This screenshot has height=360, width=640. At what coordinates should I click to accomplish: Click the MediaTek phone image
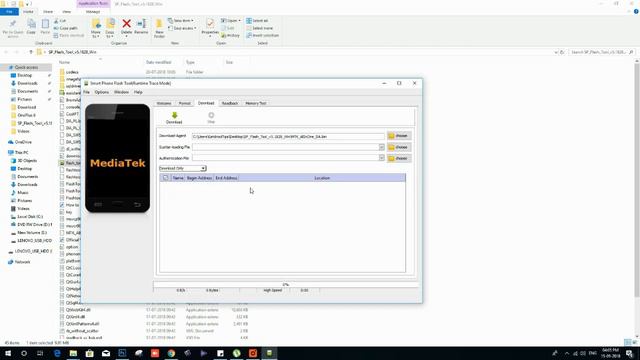[x=118, y=158]
